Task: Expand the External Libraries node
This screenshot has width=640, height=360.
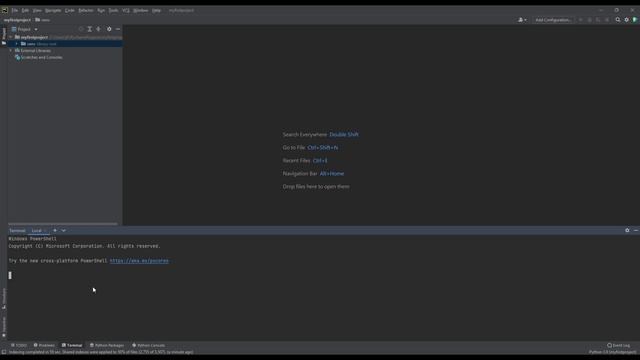Action: (x=11, y=51)
